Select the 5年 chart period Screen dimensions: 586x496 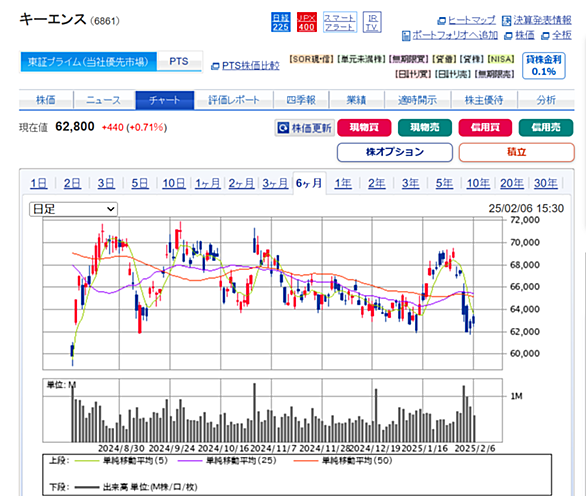[x=444, y=184]
